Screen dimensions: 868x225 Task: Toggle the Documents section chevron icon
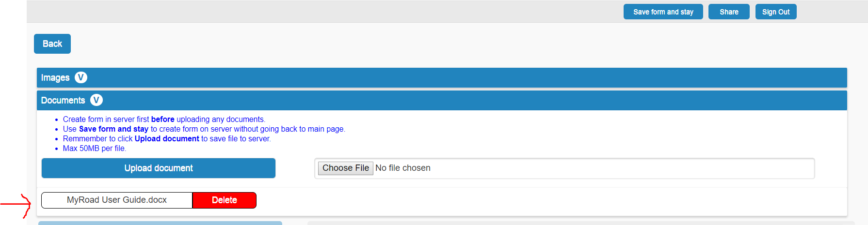pyautogui.click(x=96, y=100)
